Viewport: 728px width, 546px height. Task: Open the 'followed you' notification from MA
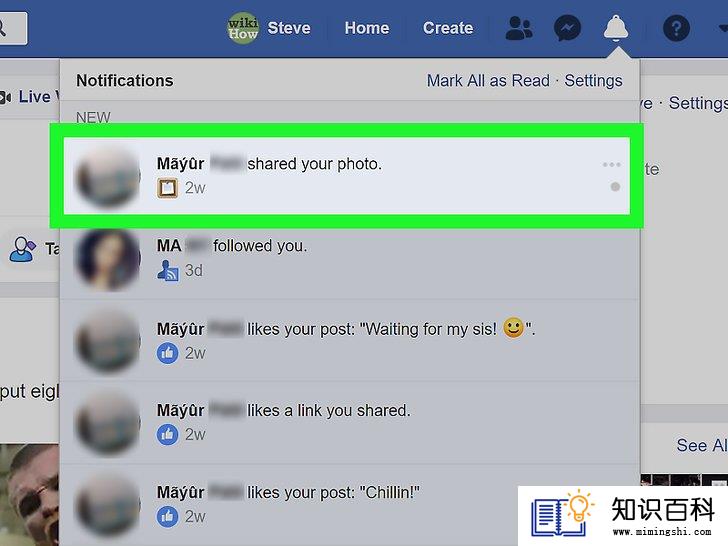click(x=349, y=258)
